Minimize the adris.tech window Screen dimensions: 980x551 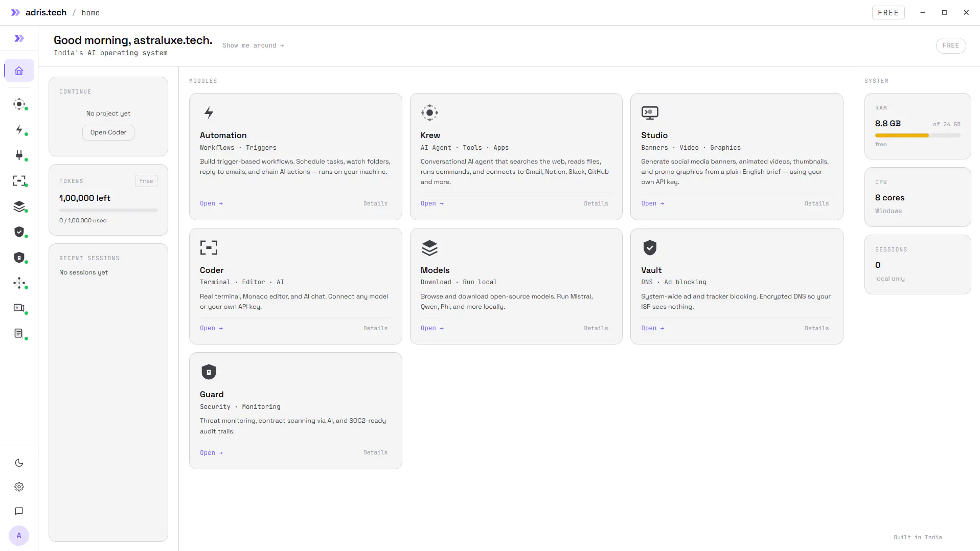pos(923,12)
